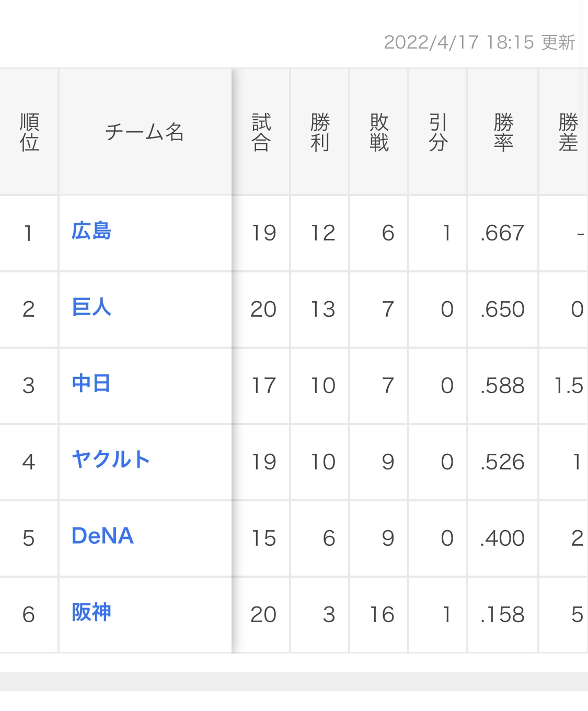Click 阪神's 16 losses cell
Viewport: 588px width, 711px height.
[x=382, y=615]
